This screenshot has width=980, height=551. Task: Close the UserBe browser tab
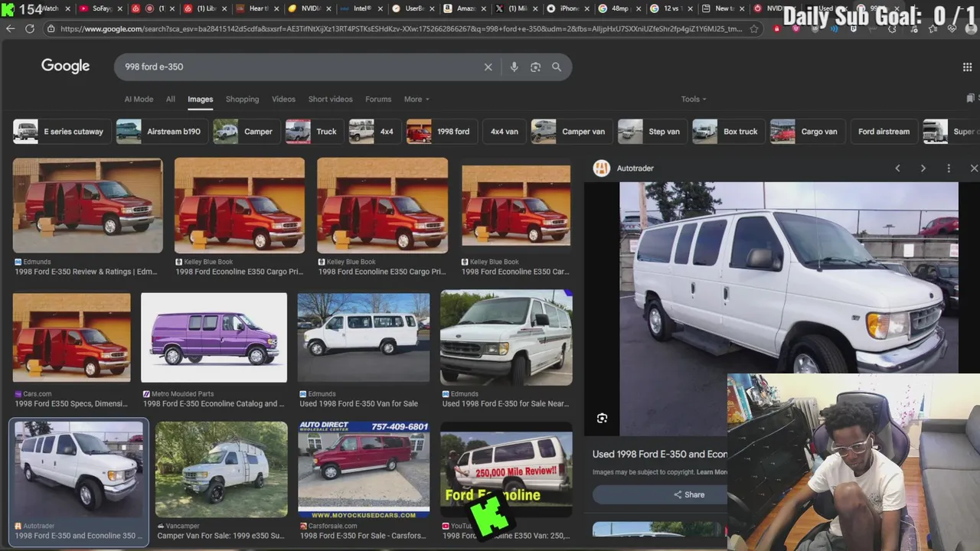pos(433,8)
